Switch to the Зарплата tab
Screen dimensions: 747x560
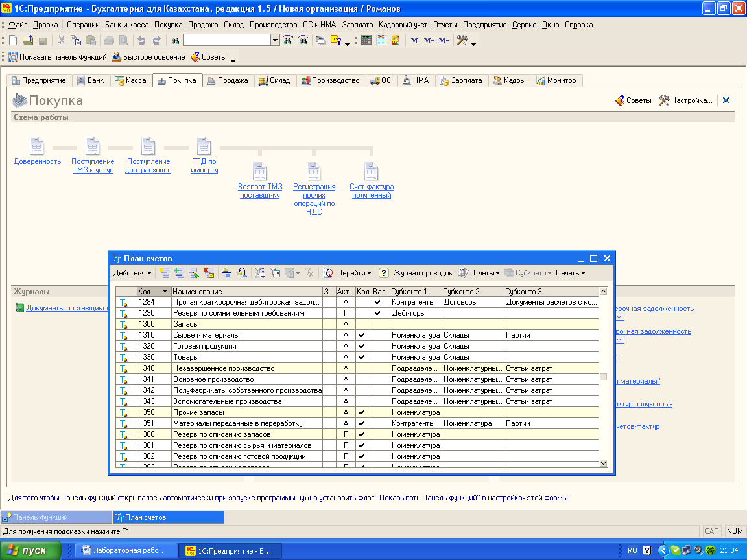461,80
